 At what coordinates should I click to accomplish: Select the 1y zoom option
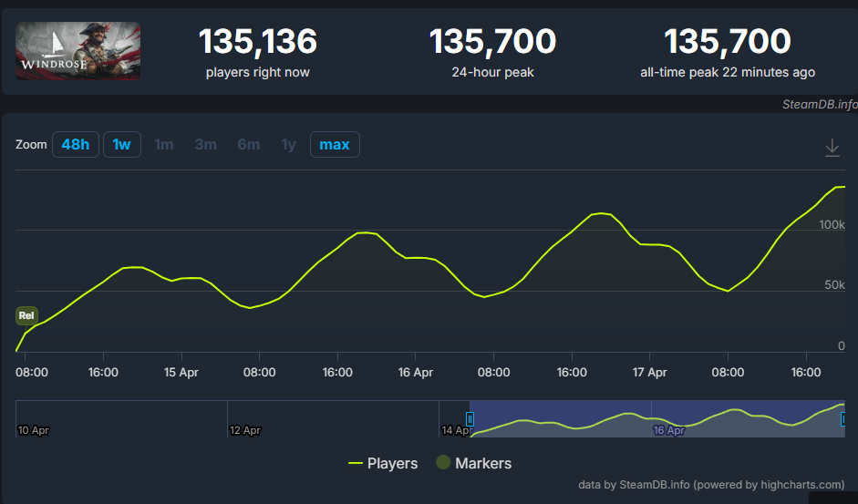(288, 145)
